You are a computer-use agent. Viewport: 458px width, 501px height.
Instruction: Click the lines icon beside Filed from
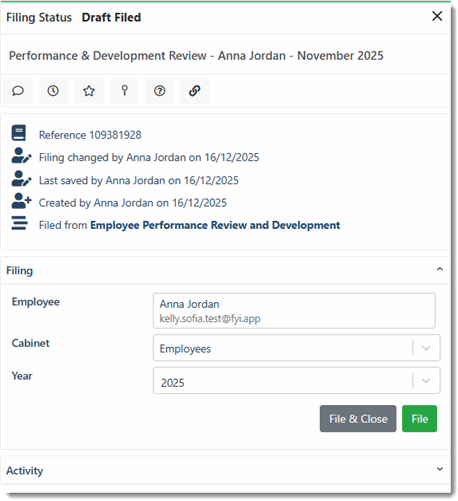click(19, 223)
